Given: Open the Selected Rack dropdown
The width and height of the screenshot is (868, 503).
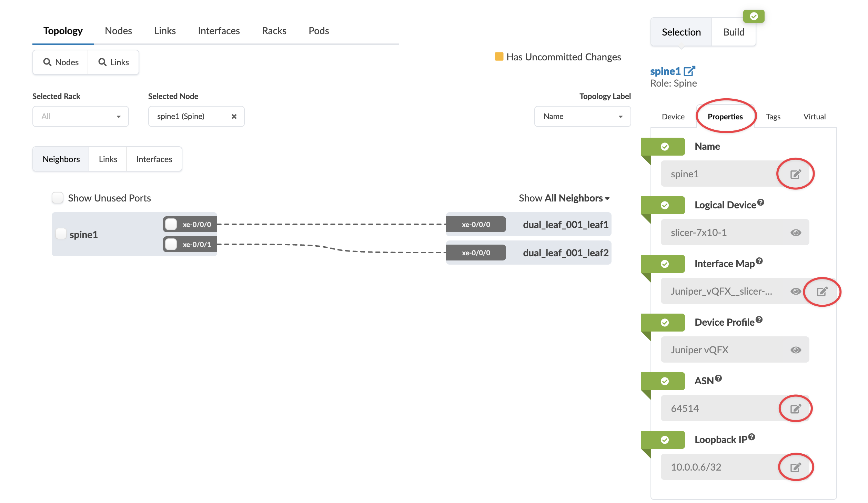Looking at the screenshot, I should pyautogui.click(x=80, y=117).
